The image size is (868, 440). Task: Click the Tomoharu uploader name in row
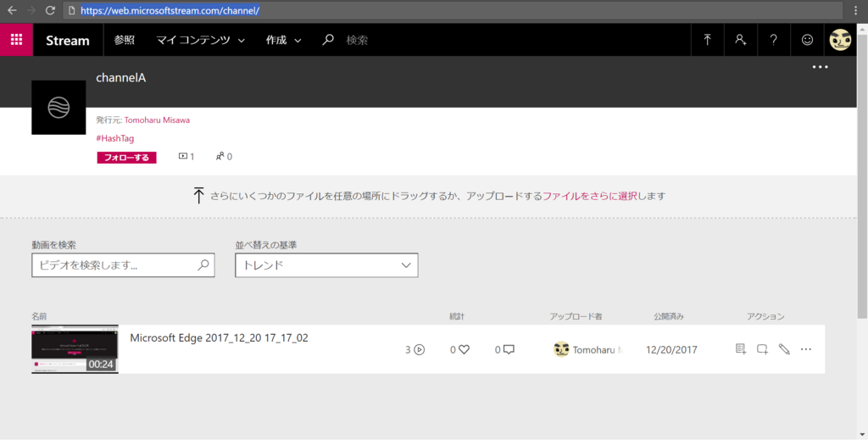(x=597, y=350)
